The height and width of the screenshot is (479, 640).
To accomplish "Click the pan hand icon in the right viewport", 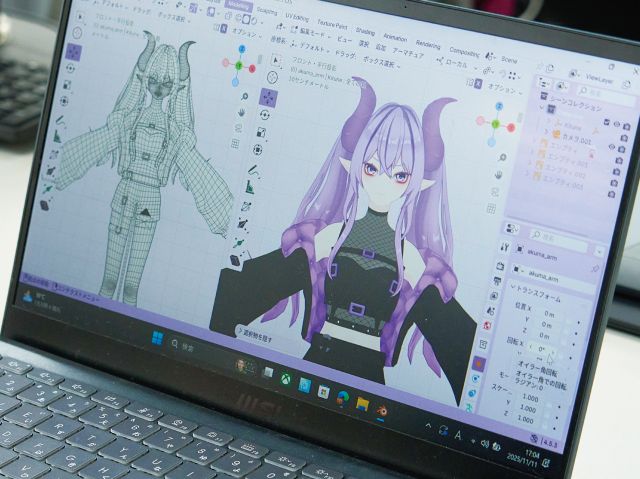I will 499,175.
